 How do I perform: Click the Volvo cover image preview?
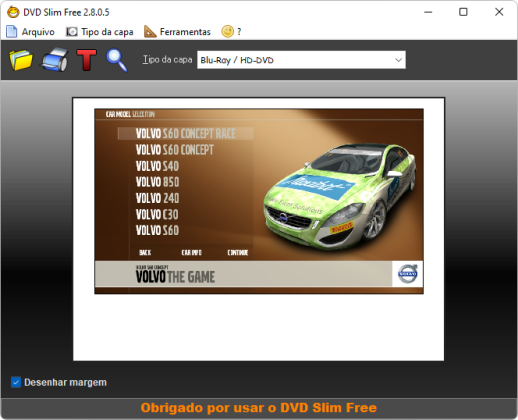tap(259, 201)
